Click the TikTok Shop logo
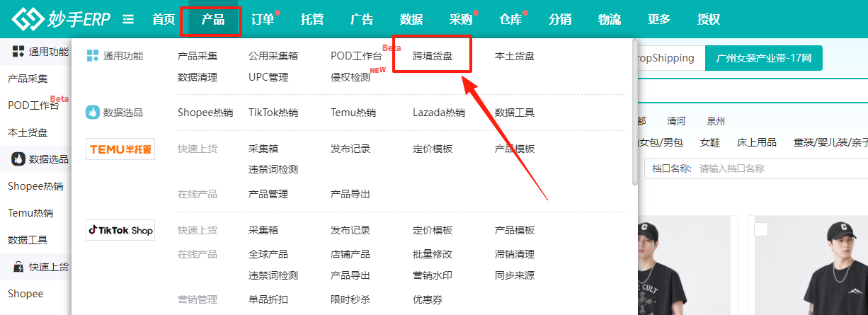This screenshot has width=868, height=315. 120,230
